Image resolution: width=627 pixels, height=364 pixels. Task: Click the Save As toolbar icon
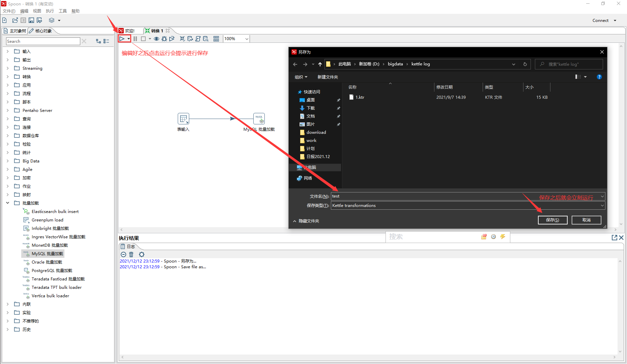pos(39,20)
